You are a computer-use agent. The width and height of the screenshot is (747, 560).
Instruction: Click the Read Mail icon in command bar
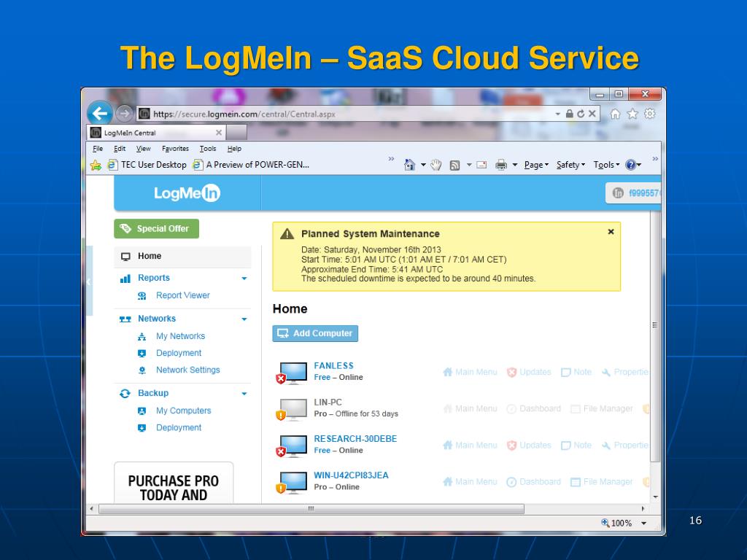click(x=481, y=165)
